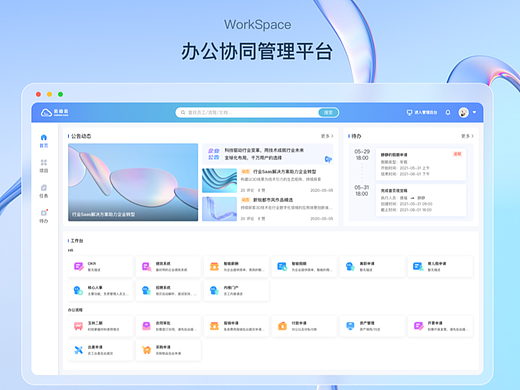
Task: Click 进入管理后台 link with monitor icon
Action: (x=422, y=112)
